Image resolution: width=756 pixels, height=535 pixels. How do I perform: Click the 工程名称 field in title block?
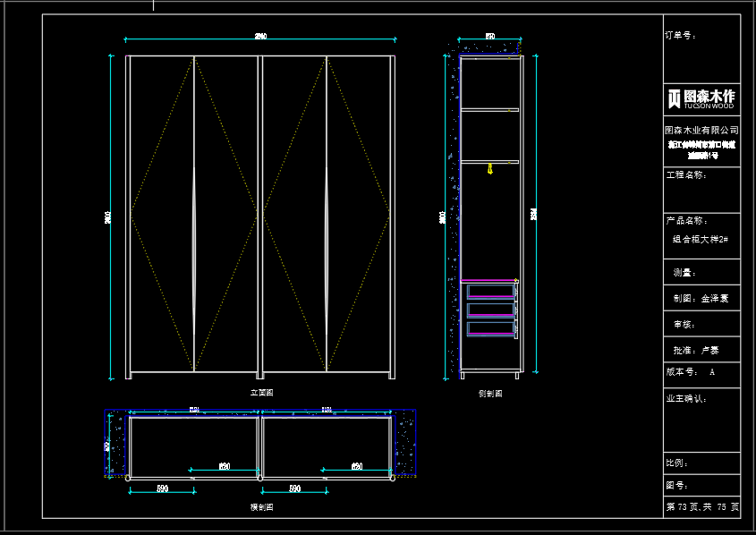(686, 175)
